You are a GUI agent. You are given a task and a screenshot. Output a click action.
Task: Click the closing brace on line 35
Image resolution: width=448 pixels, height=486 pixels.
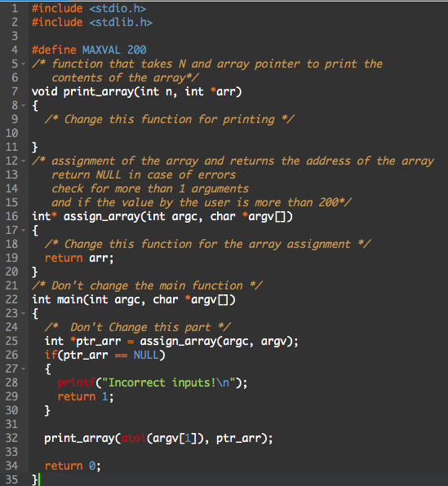pyautogui.click(x=35, y=479)
